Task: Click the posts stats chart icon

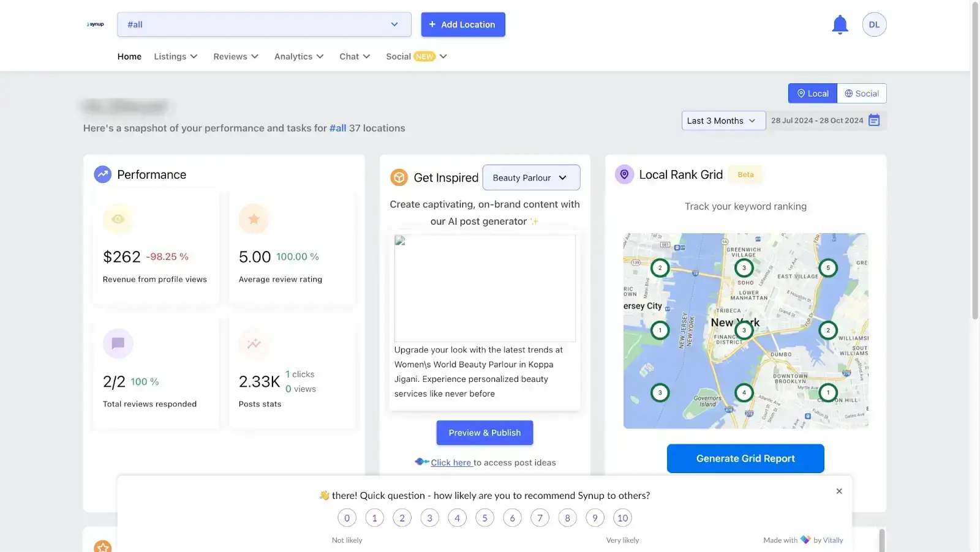Action: pyautogui.click(x=254, y=343)
